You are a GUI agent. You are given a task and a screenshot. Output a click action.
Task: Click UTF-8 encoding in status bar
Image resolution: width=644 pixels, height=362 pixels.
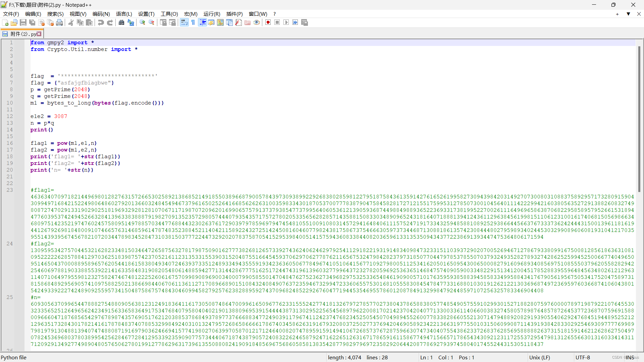(583, 357)
